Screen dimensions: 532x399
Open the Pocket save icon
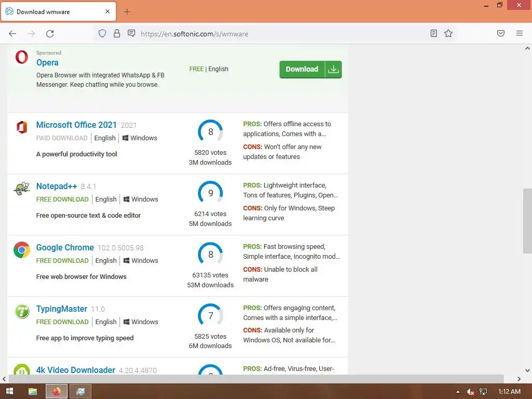(501, 33)
